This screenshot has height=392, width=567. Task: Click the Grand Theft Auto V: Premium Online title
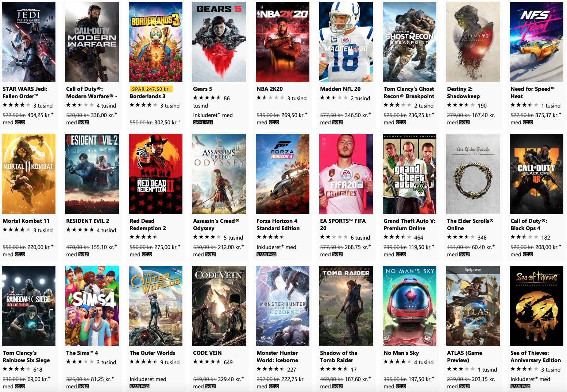tap(409, 225)
